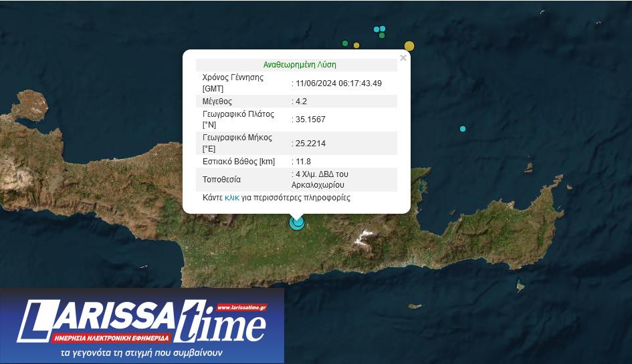Viewport: 632px width, 364px height.
Task: Click the right cyan marker of the top pair
Action: pyautogui.click(x=383, y=29)
